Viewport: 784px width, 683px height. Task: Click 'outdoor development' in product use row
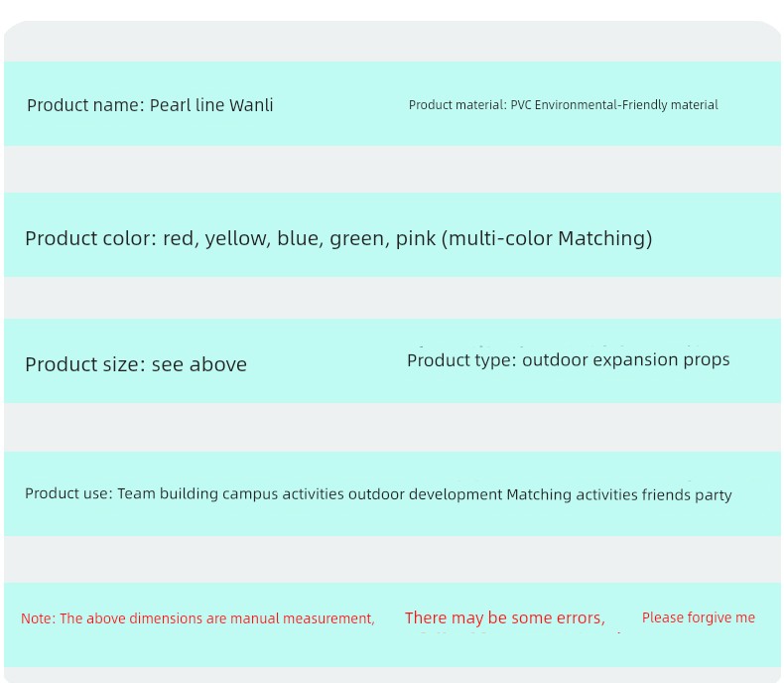[x=425, y=494]
